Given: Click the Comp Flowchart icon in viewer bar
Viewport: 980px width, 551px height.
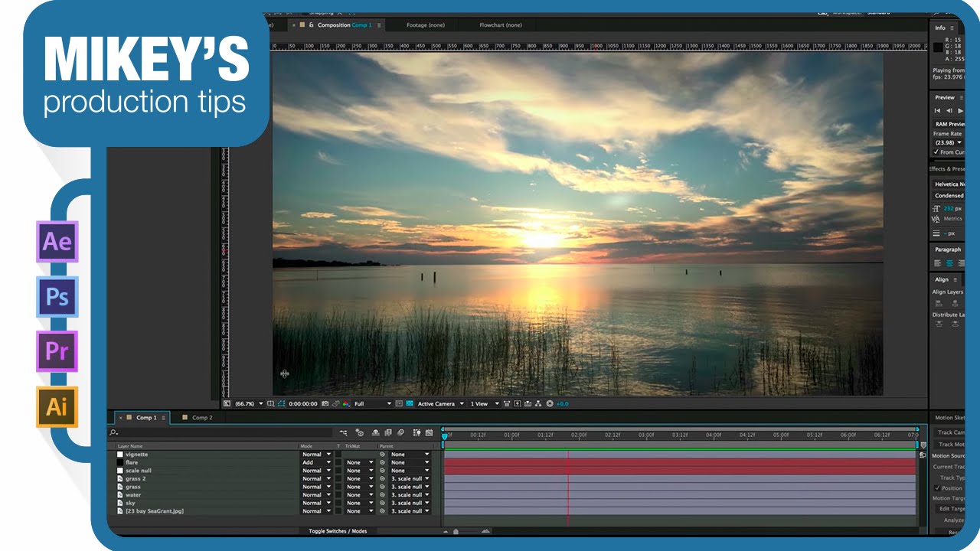Looking at the screenshot, I should pos(538,403).
